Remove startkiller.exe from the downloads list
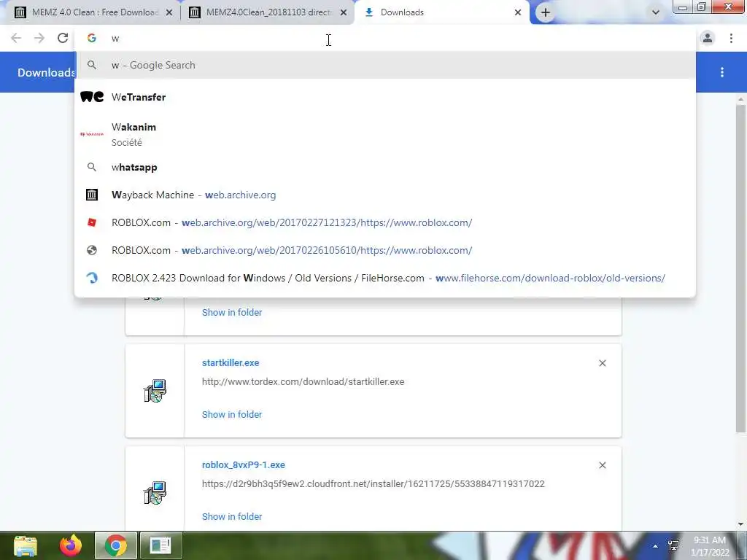 [x=602, y=363]
